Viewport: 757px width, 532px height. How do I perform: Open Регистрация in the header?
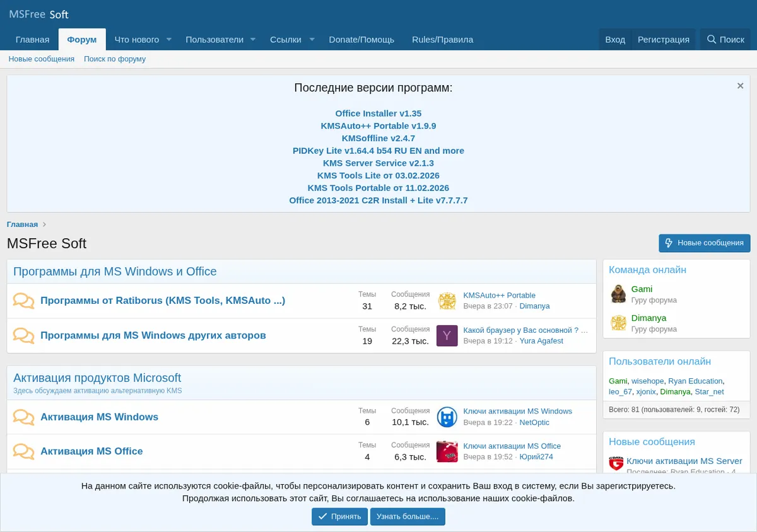[x=664, y=39]
